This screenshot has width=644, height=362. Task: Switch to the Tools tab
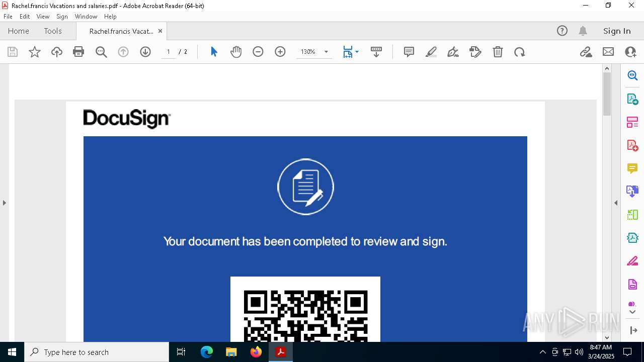click(x=53, y=31)
